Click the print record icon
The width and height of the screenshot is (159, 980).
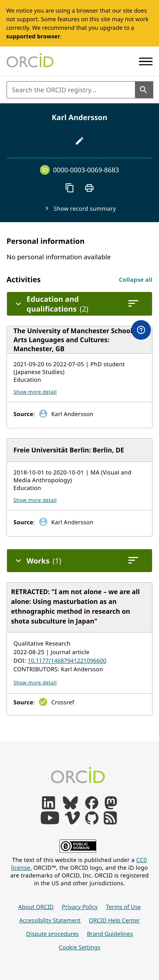click(89, 188)
